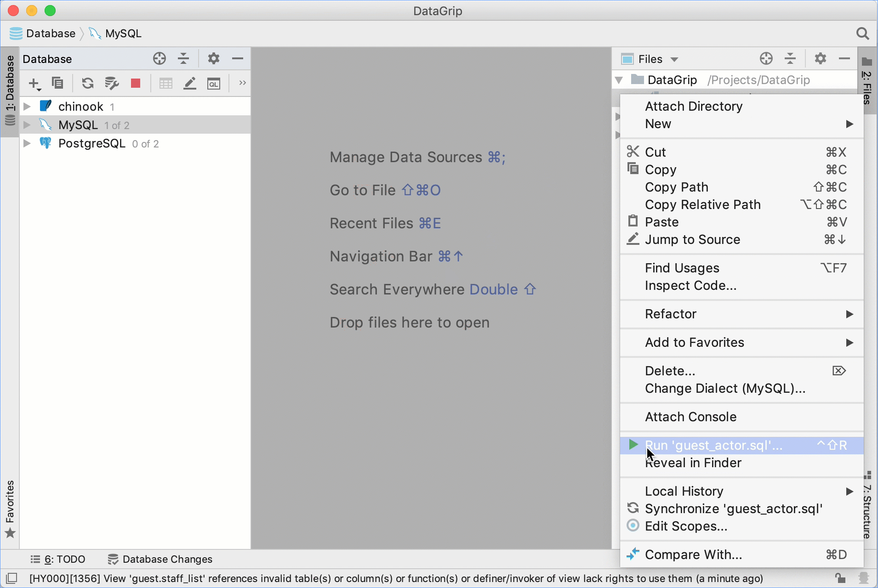The height and width of the screenshot is (588, 878).
Task: Select the PostgreSQL tree row
Action: [135, 143]
